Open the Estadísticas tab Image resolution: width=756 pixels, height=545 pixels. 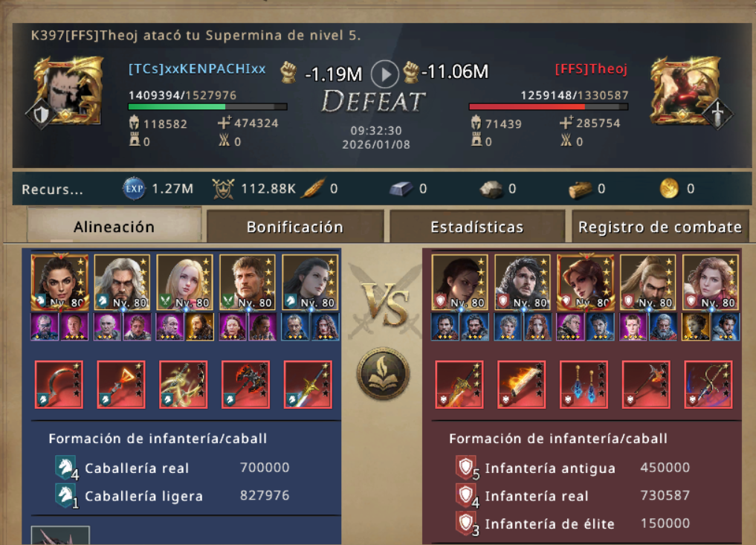click(x=476, y=227)
